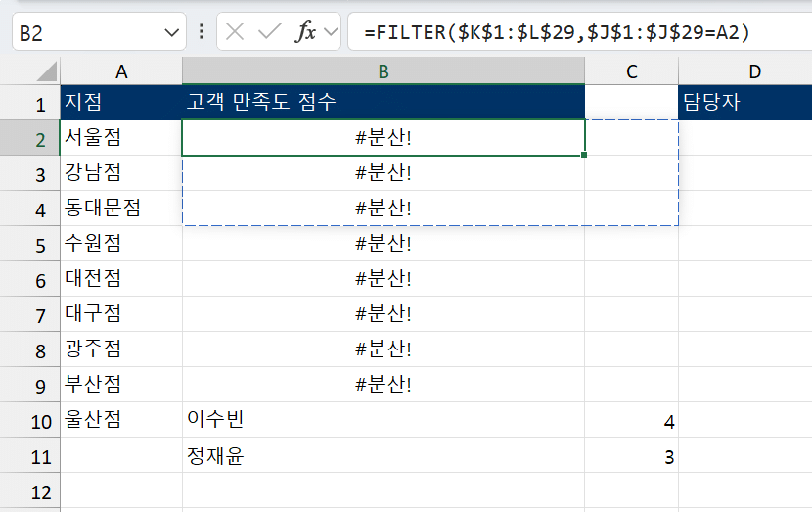Select the 울산점 cell
Screen dimensions: 812x512
click(121, 420)
